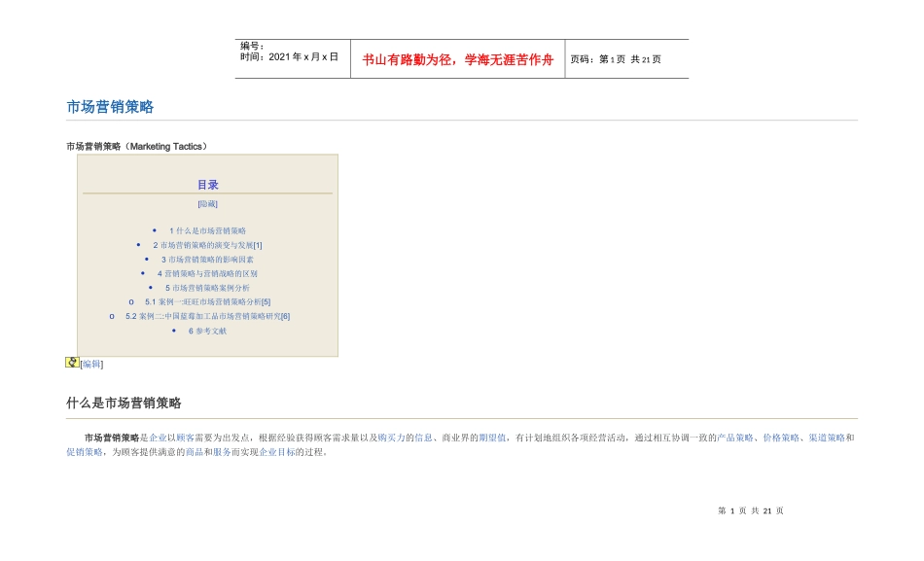
Task: Jump to 3 市场营销策略的影响因素
Action: pyautogui.click(x=207, y=260)
